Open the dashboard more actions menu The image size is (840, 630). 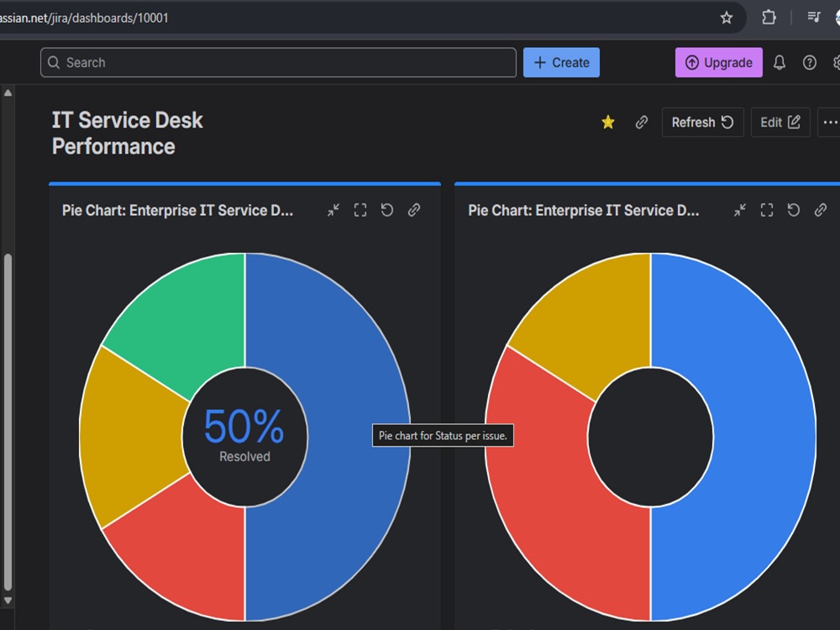click(829, 122)
